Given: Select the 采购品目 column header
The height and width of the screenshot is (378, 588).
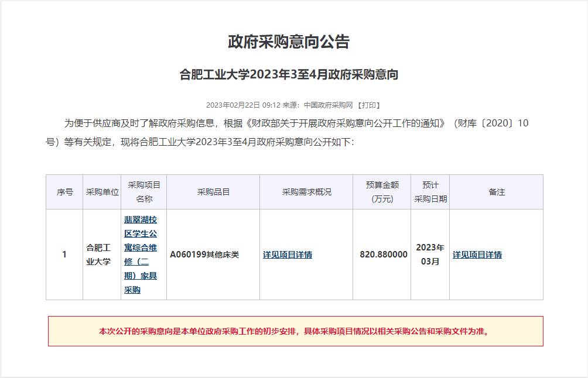Looking at the screenshot, I should click(213, 192).
